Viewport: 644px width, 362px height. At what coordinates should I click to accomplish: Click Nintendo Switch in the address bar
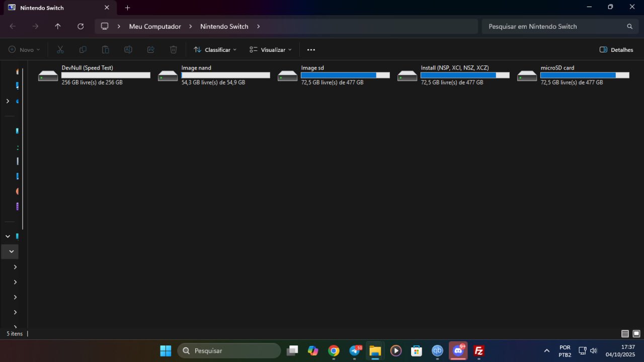(x=224, y=26)
